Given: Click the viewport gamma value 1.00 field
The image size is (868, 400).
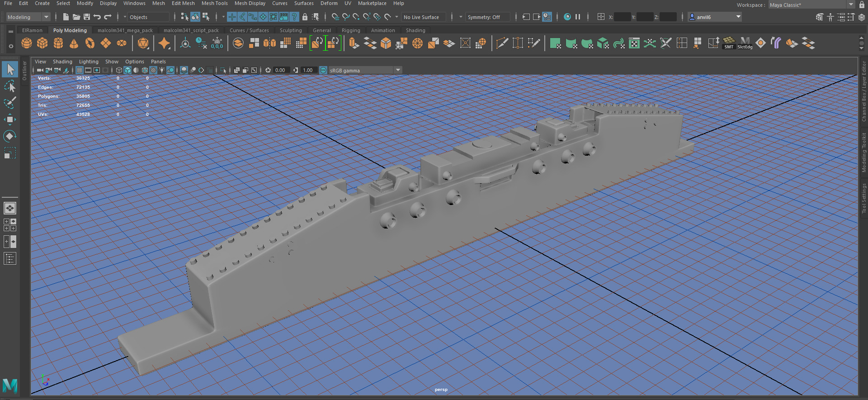Looking at the screenshot, I should point(308,70).
